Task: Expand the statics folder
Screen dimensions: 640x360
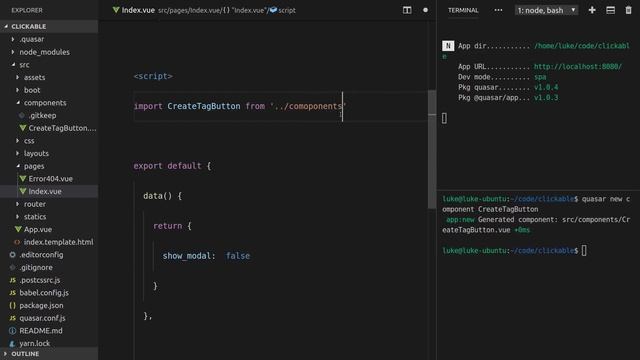Action: click(17, 217)
